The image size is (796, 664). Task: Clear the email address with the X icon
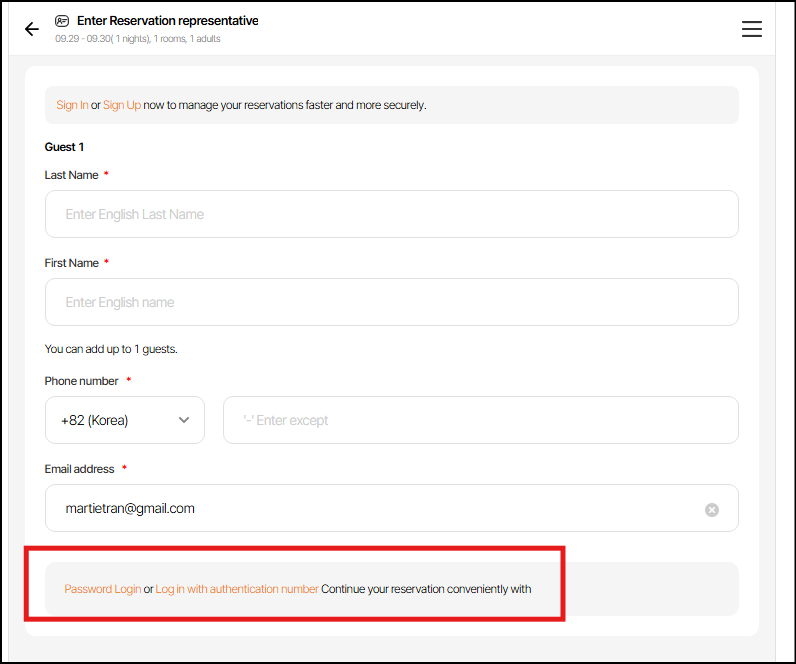pos(712,509)
